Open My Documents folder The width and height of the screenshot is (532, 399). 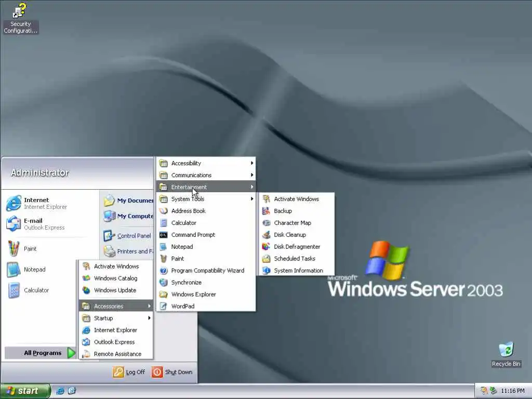[128, 201]
